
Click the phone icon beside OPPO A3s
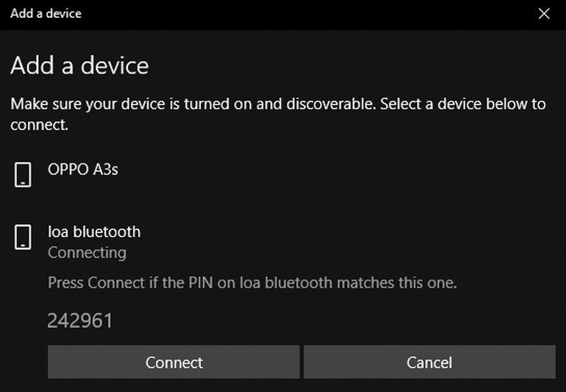pyautogui.click(x=23, y=174)
